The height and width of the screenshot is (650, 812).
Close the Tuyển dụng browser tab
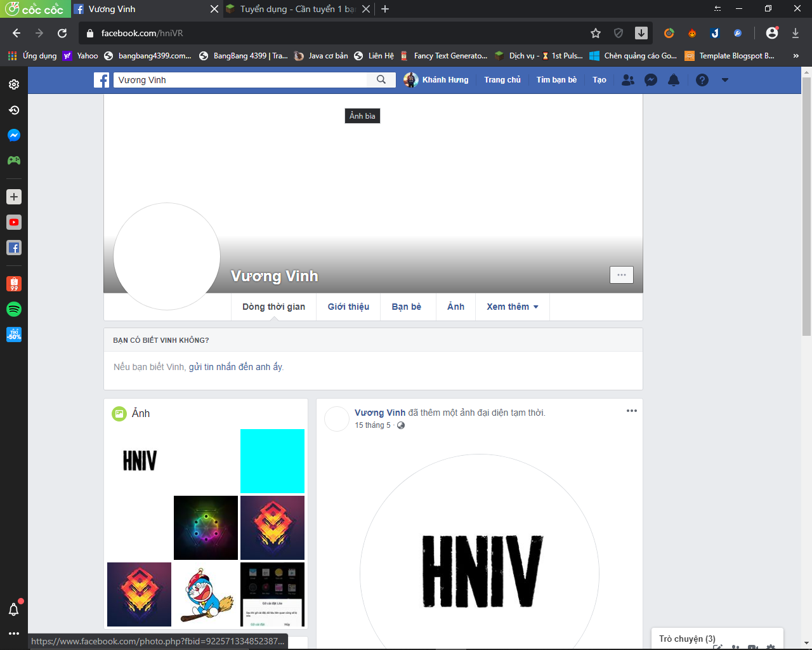(x=366, y=9)
